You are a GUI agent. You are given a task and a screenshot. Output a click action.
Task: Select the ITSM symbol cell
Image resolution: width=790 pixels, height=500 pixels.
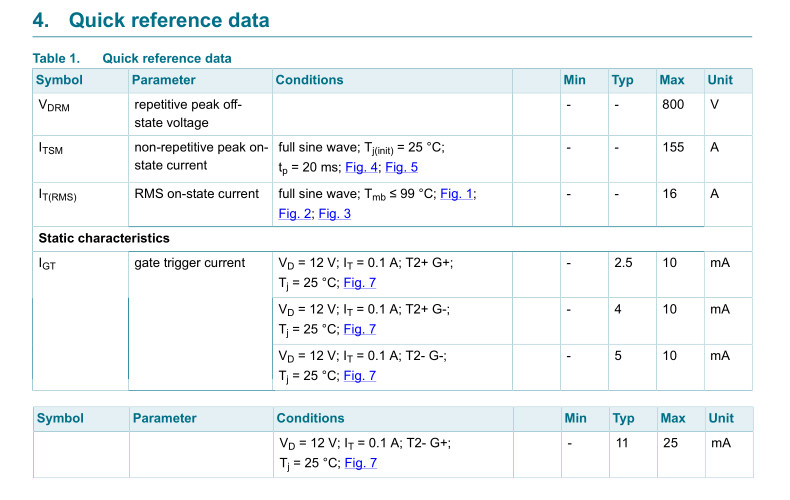(52, 148)
